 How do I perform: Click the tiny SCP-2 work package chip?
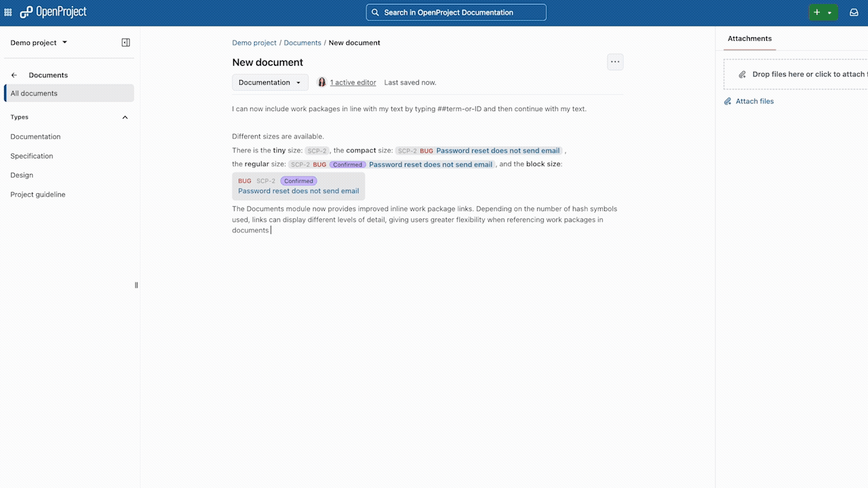click(x=317, y=151)
